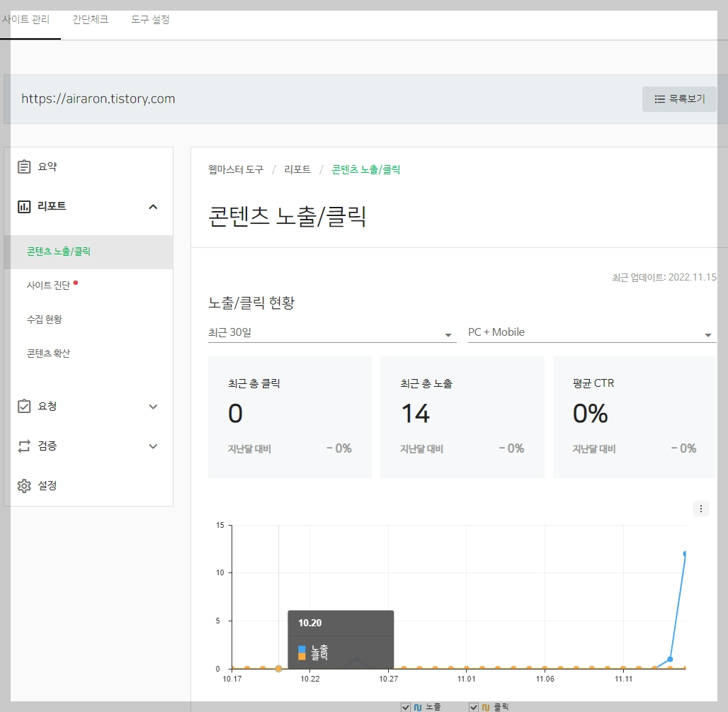Click 클릭 legend line icon

click(486, 707)
